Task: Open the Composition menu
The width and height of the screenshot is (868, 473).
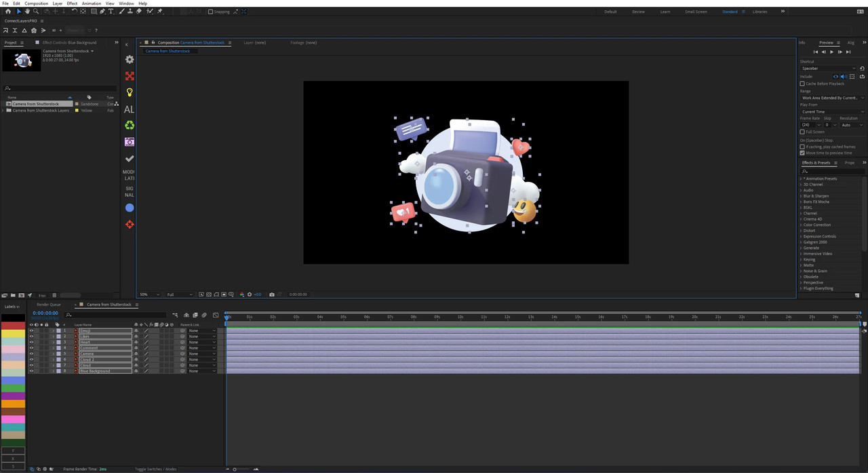Action: [x=37, y=3]
